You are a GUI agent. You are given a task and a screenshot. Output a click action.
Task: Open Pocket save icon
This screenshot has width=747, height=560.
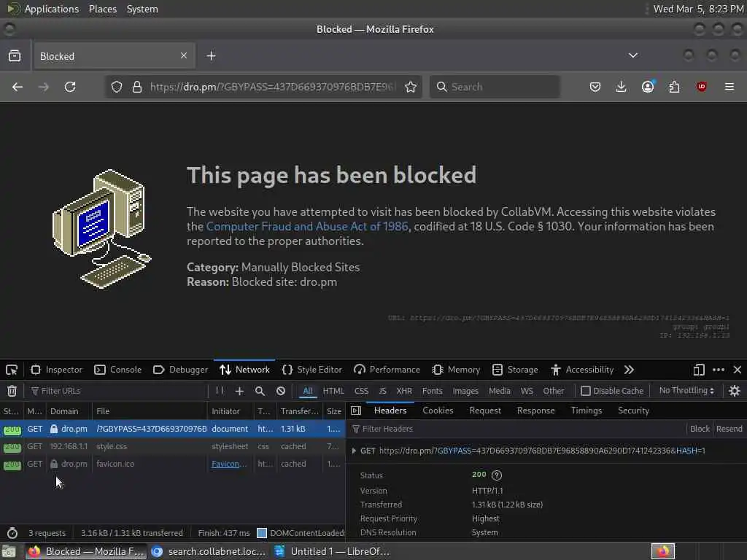pyautogui.click(x=595, y=87)
